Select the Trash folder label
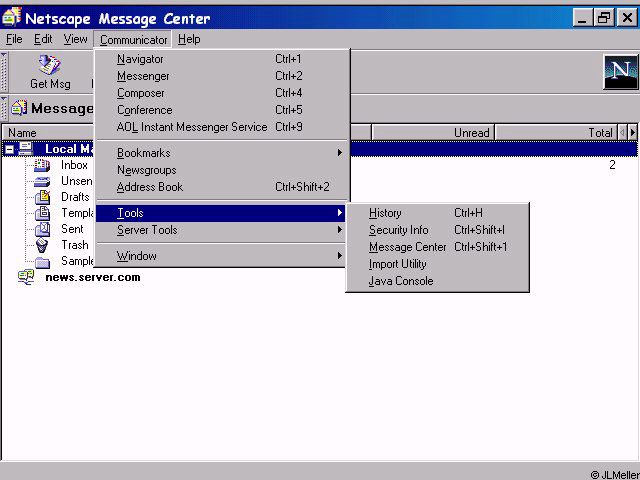 point(75,245)
